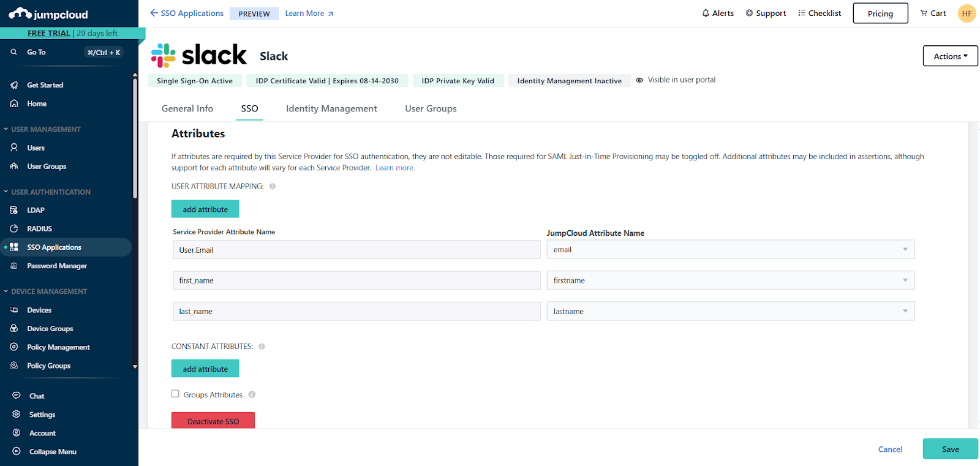Click the SSO Applications grid icon
The width and height of the screenshot is (980, 466).
[x=14, y=247]
